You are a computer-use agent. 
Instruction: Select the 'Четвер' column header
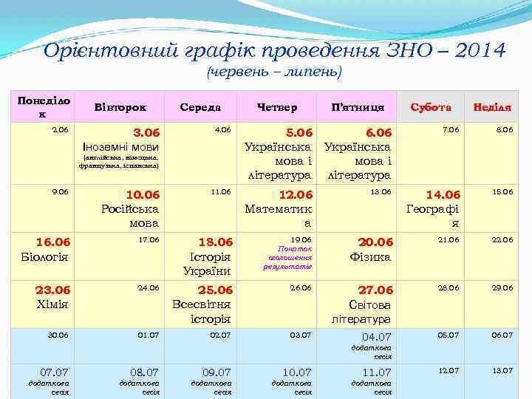(x=277, y=107)
